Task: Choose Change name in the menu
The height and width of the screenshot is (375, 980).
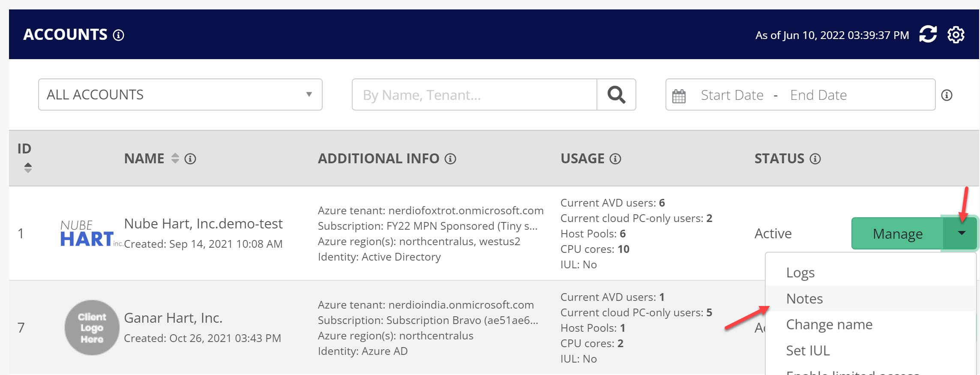Action: pos(829,325)
